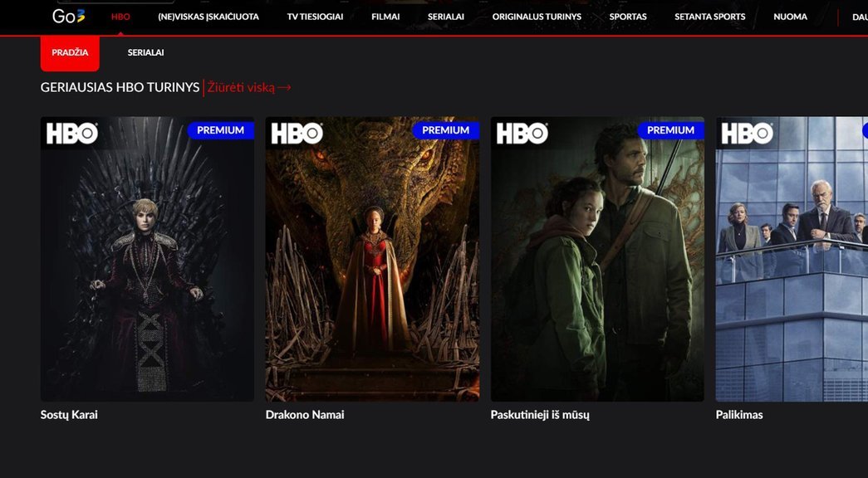The height and width of the screenshot is (478, 868).
Task: Open the HBO menu item
Action: tap(120, 17)
